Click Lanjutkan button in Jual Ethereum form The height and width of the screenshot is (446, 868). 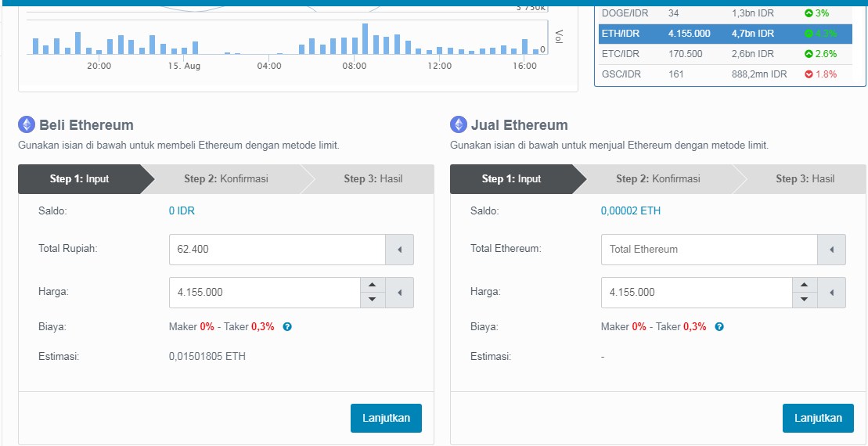tap(818, 418)
